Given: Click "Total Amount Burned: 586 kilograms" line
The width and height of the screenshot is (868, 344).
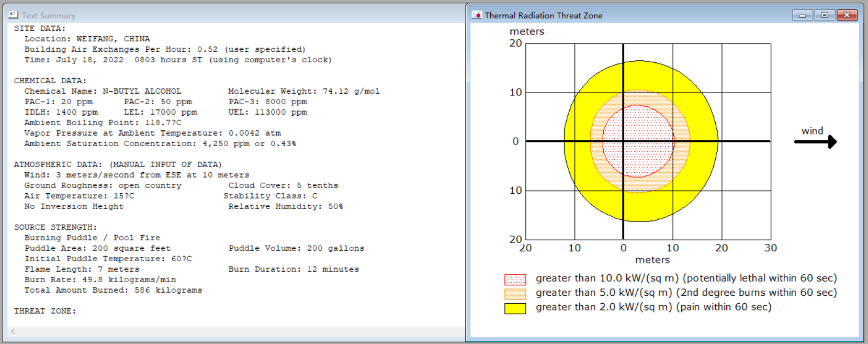Looking at the screenshot, I should [113, 290].
